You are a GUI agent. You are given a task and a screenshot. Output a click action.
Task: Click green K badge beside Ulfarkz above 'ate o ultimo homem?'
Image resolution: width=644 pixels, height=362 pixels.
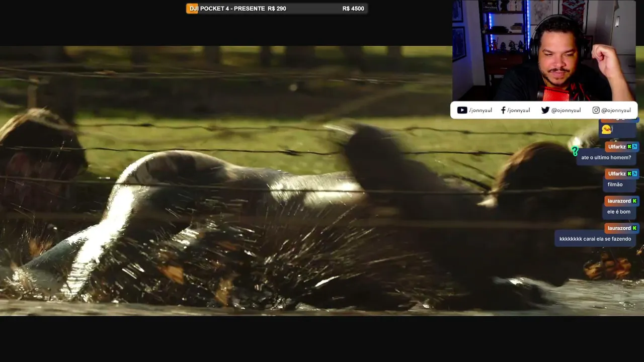(629, 147)
